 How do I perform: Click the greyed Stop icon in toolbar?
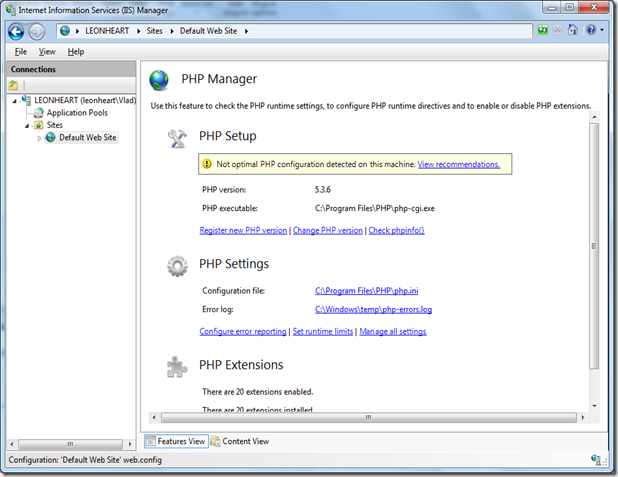click(557, 30)
